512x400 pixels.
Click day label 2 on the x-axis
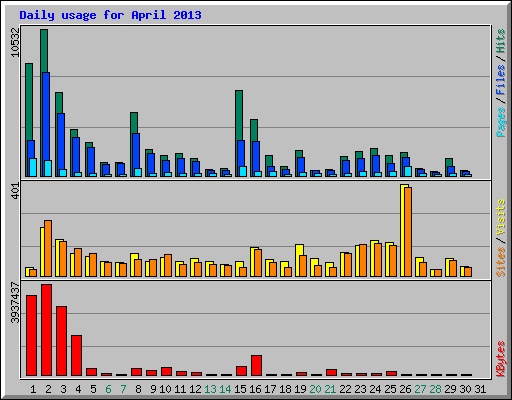pos(48,389)
